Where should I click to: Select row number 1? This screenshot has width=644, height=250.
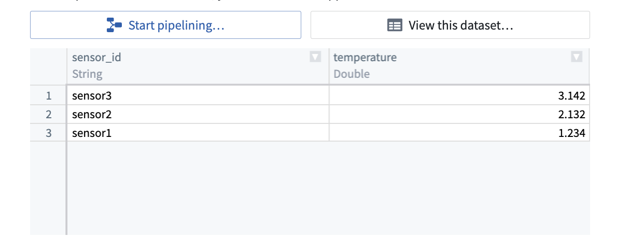click(49, 96)
